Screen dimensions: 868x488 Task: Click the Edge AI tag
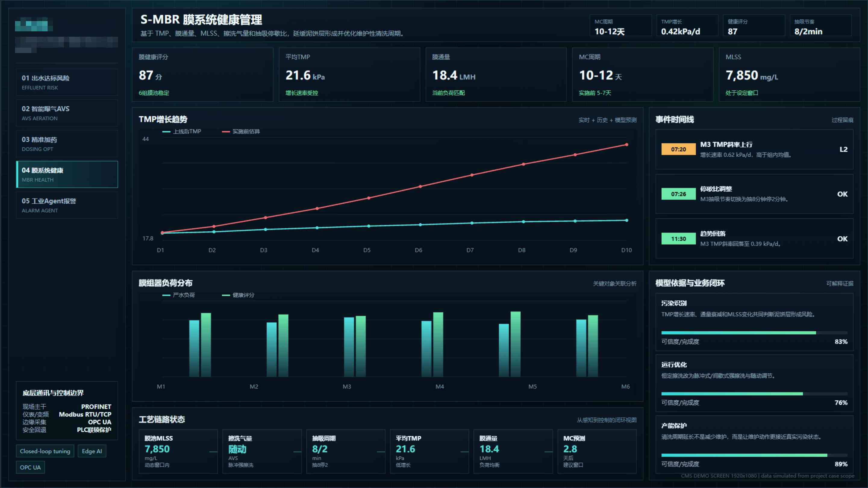[x=92, y=451]
